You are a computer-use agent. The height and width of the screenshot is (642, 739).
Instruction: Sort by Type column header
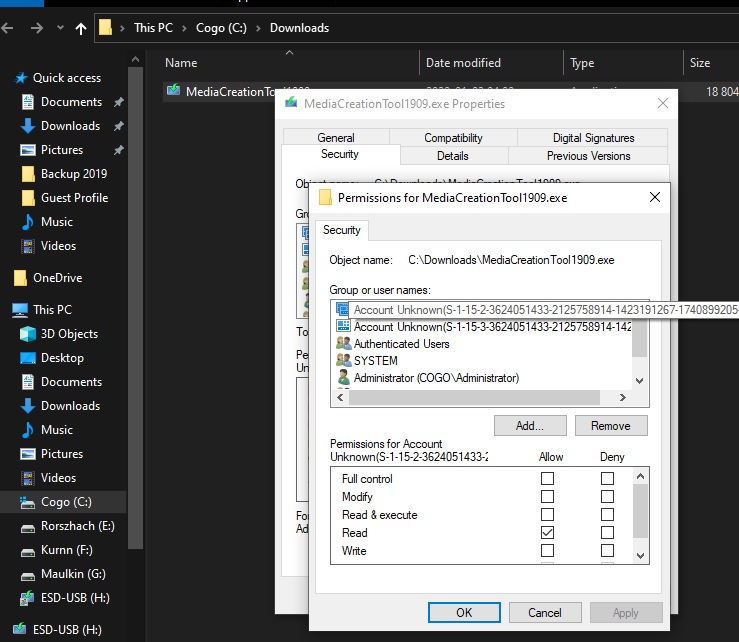pos(582,63)
